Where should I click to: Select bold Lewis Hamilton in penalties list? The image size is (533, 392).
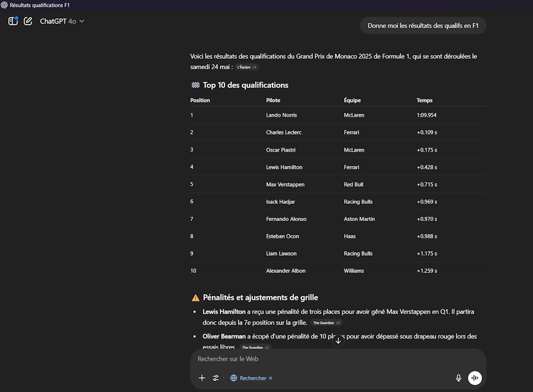(224, 311)
